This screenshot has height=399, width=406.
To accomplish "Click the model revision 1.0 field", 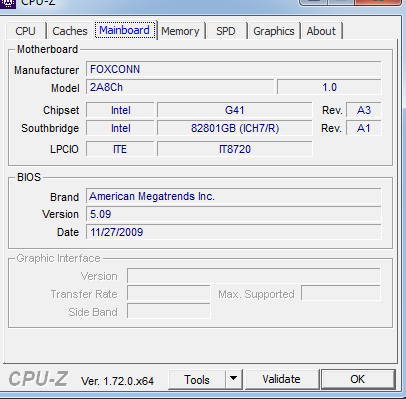I will point(329,87).
